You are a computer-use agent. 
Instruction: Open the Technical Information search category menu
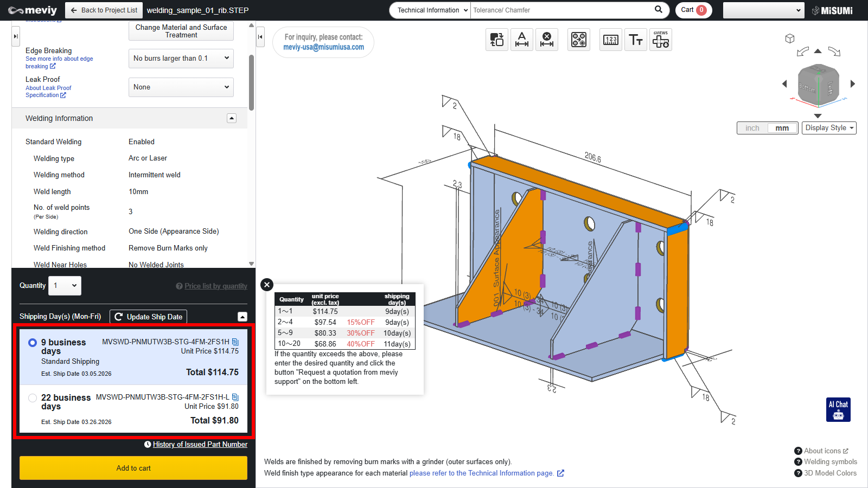[430, 10]
